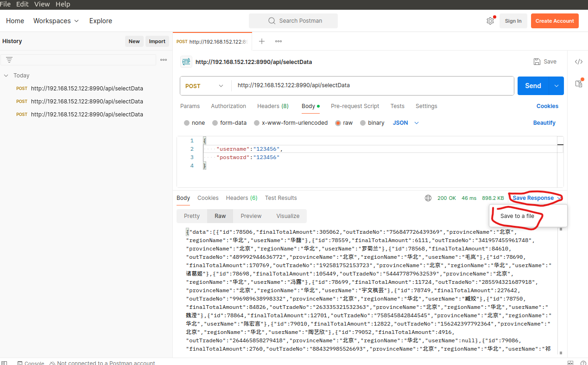Click Not connected to a Postman account
Screen dimensions: 588x365
point(102,363)
